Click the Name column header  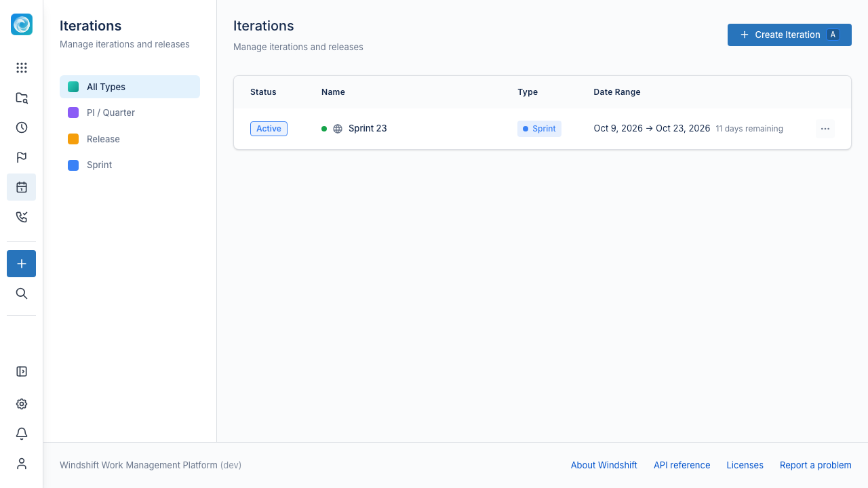coord(333,92)
